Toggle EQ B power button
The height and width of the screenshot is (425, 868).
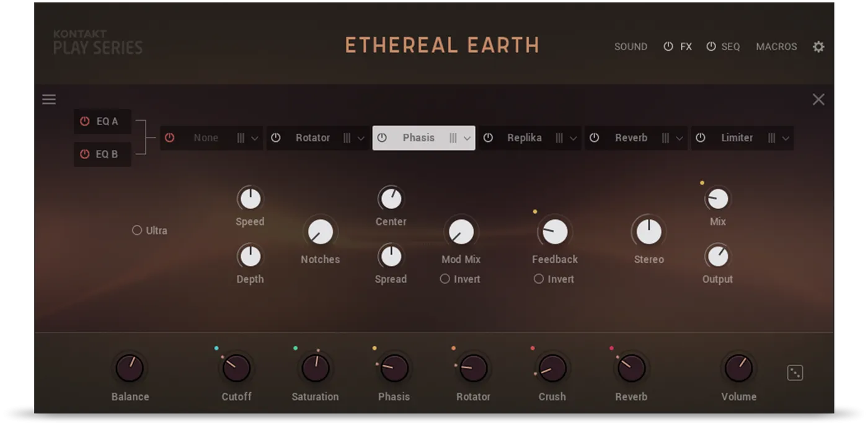point(85,154)
